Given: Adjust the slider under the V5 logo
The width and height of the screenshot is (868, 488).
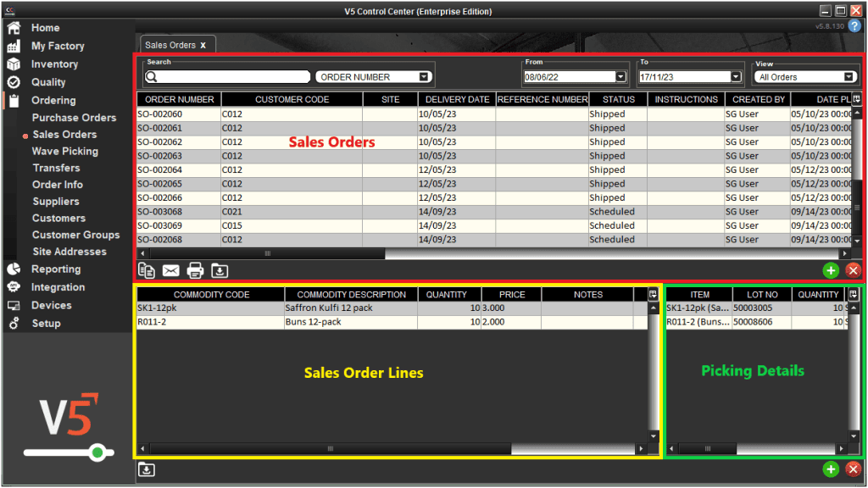Looking at the screenshot, I should (x=97, y=452).
